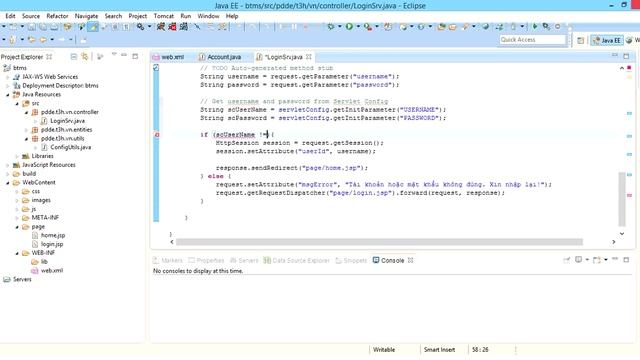Click the red error overview marker at top right
This screenshot has height=360, width=640.
point(629,68)
